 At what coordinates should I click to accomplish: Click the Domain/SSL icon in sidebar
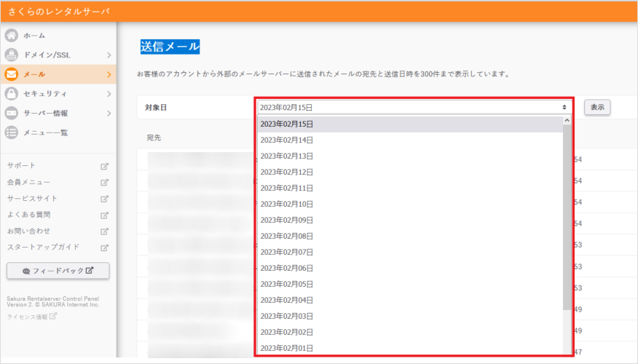coord(12,55)
